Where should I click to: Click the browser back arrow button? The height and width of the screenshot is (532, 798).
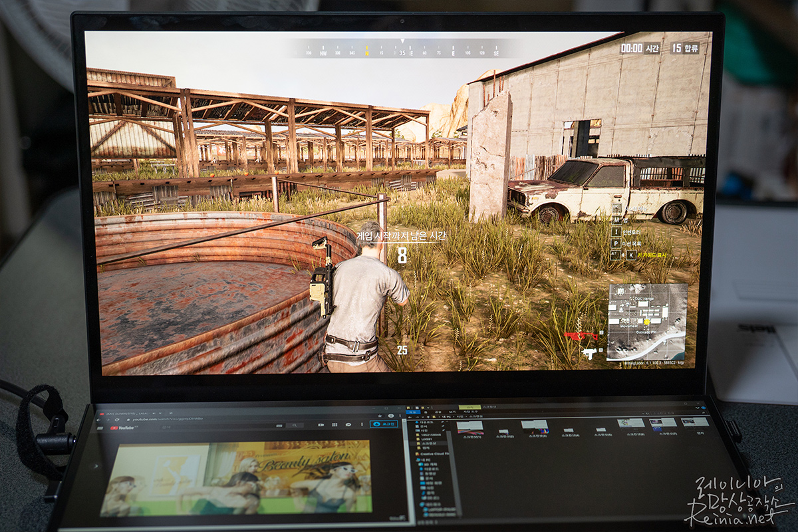(x=98, y=420)
